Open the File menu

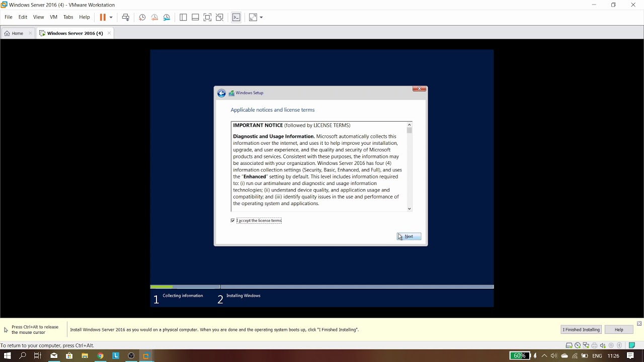click(x=9, y=17)
